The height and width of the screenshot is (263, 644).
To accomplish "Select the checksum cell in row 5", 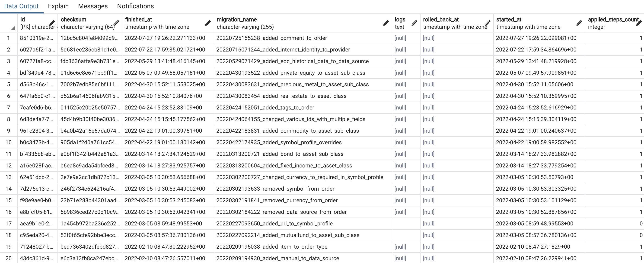I will [89, 84].
